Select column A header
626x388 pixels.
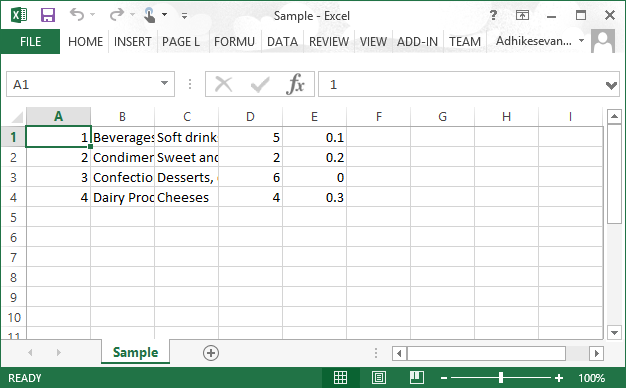click(x=58, y=116)
